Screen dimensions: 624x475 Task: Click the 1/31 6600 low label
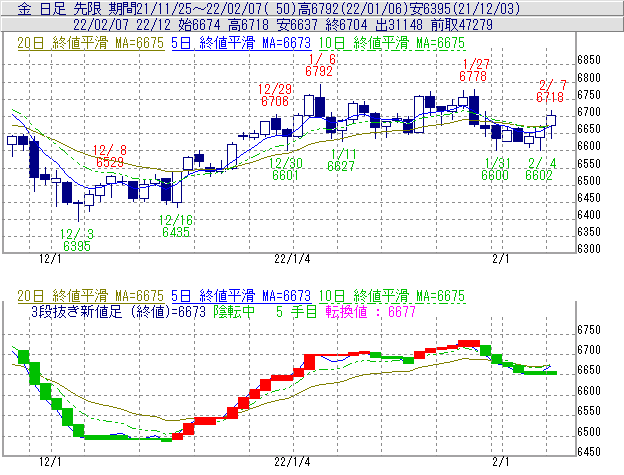point(496,169)
